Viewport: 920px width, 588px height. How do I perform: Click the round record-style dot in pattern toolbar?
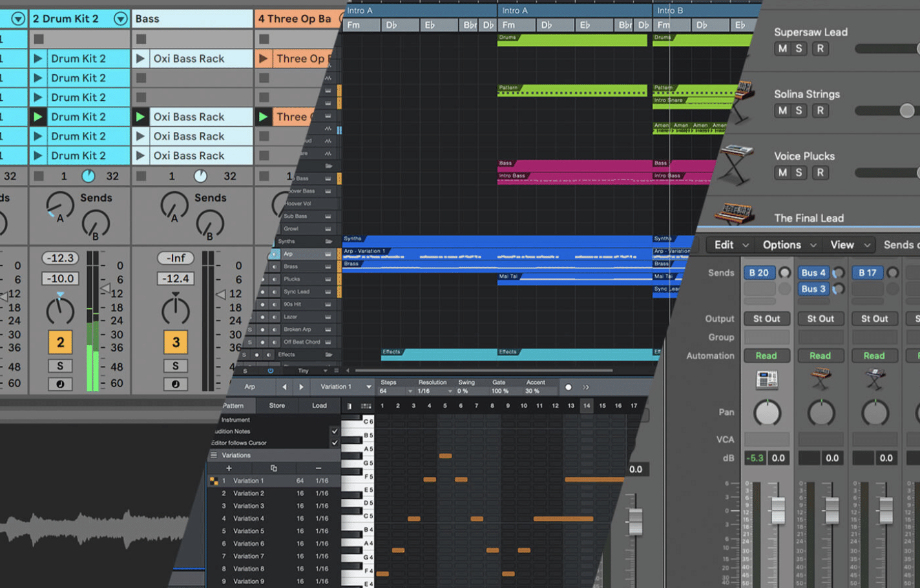568,387
